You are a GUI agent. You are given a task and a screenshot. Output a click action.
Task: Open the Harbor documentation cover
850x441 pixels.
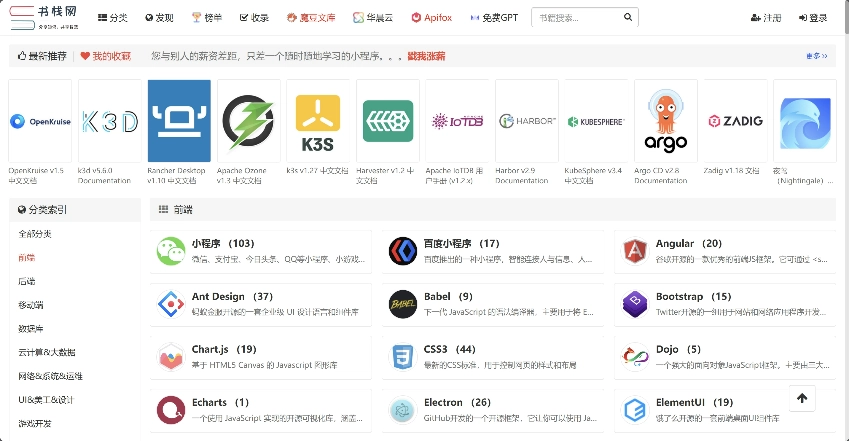pyautogui.click(x=527, y=121)
